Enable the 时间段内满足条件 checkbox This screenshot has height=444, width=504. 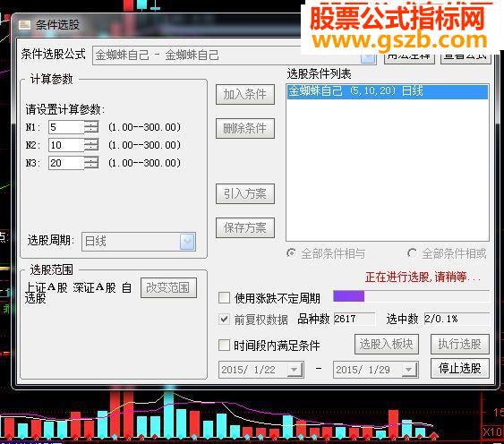coord(224,346)
